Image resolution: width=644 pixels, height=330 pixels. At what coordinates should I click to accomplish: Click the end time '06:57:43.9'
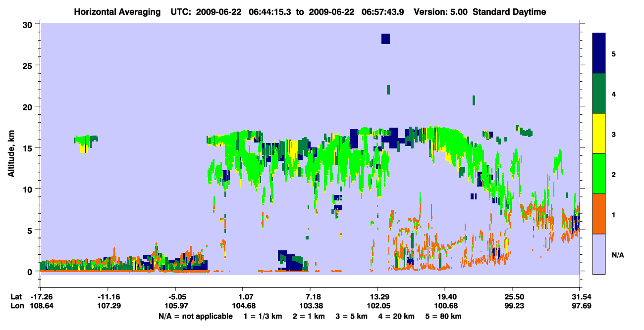click(382, 12)
